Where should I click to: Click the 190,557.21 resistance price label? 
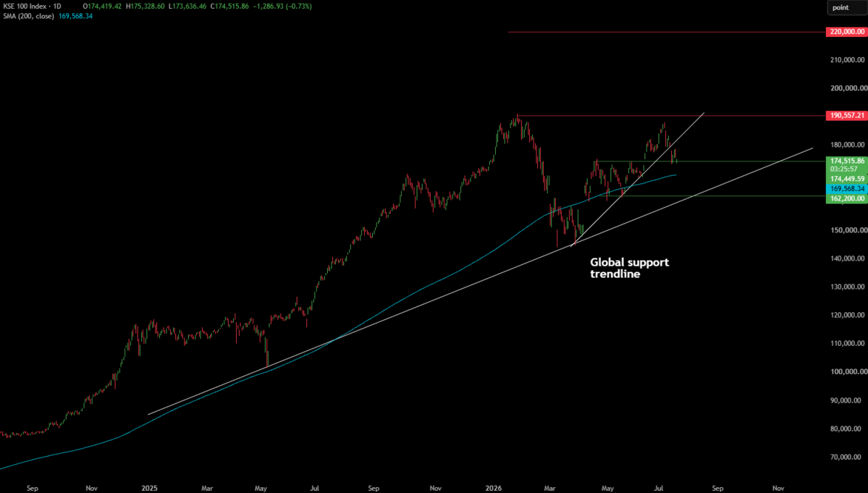coord(846,116)
